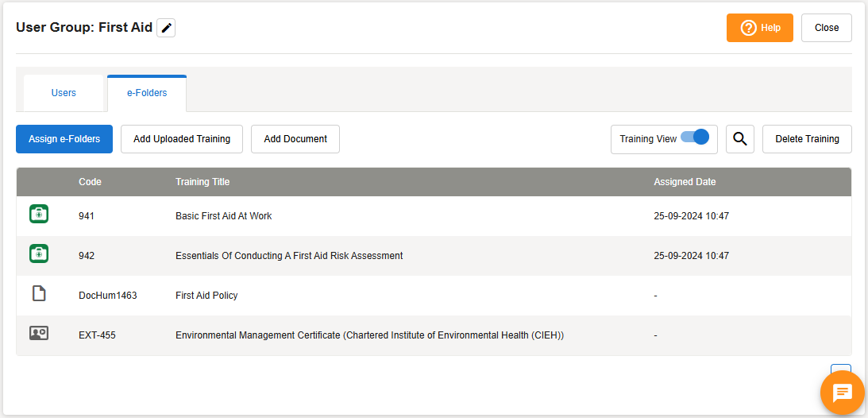Click the Assign e-Folders button
The image size is (868, 418).
(x=64, y=139)
